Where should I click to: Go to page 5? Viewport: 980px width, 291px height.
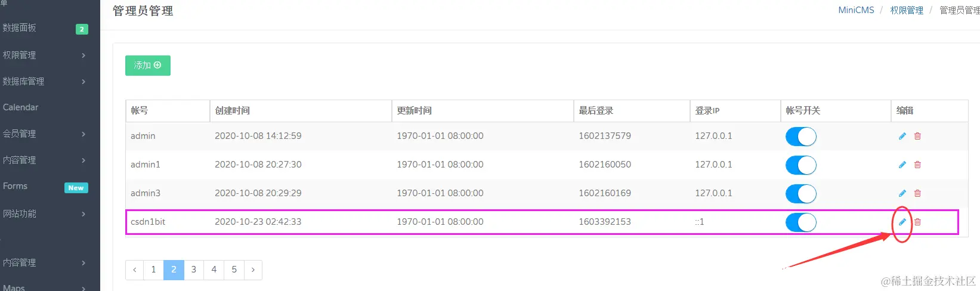tap(234, 270)
